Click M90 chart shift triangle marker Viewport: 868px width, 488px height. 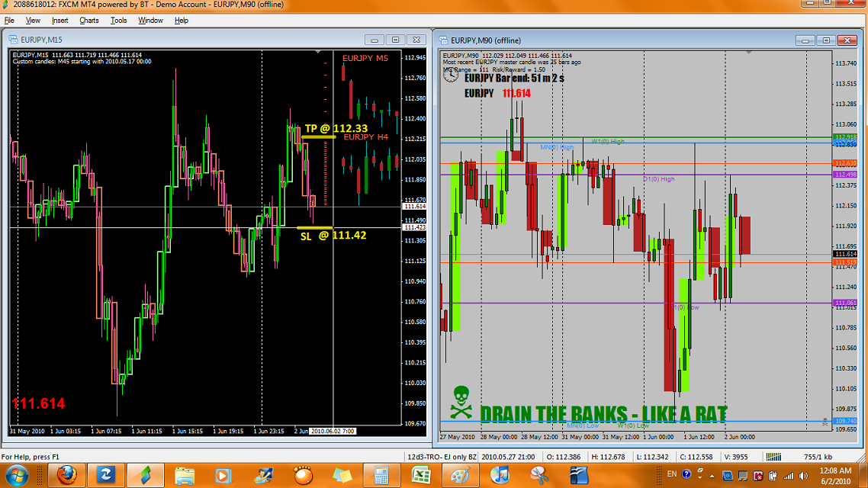[x=748, y=52]
